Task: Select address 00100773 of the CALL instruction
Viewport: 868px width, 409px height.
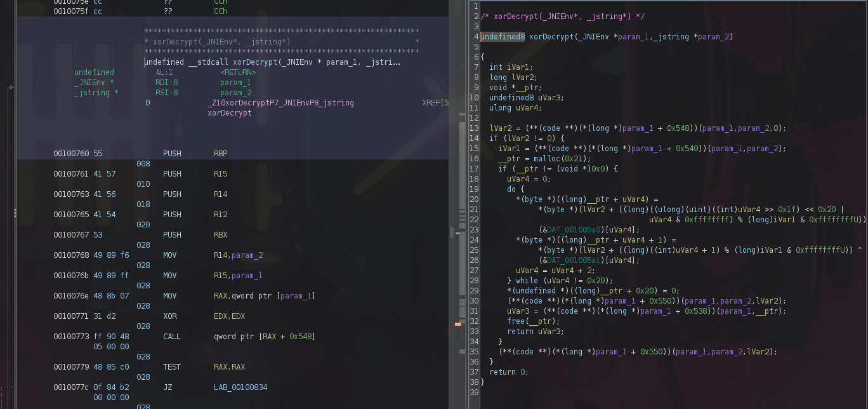Action: pyautogui.click(x=71, y=337)
